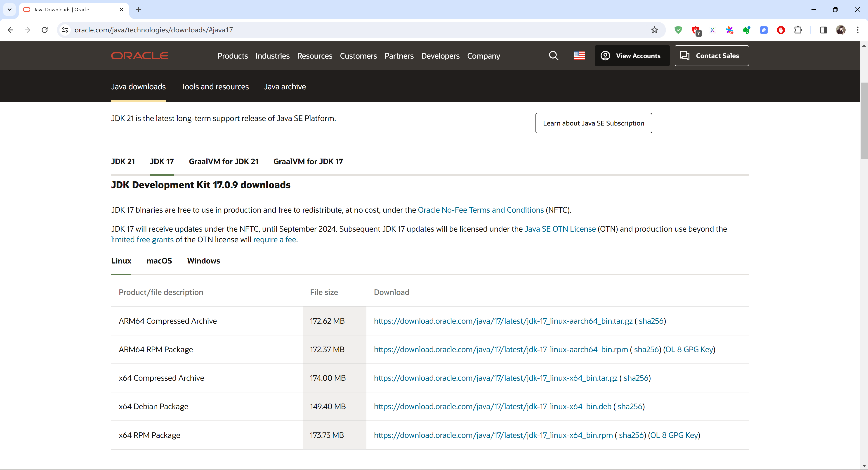Click the 174.00 MB file size cell

tap(334, 378)
